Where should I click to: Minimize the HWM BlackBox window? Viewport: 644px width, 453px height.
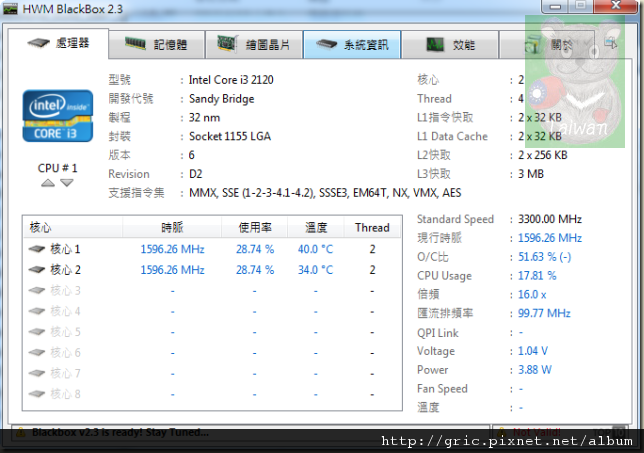555,6
